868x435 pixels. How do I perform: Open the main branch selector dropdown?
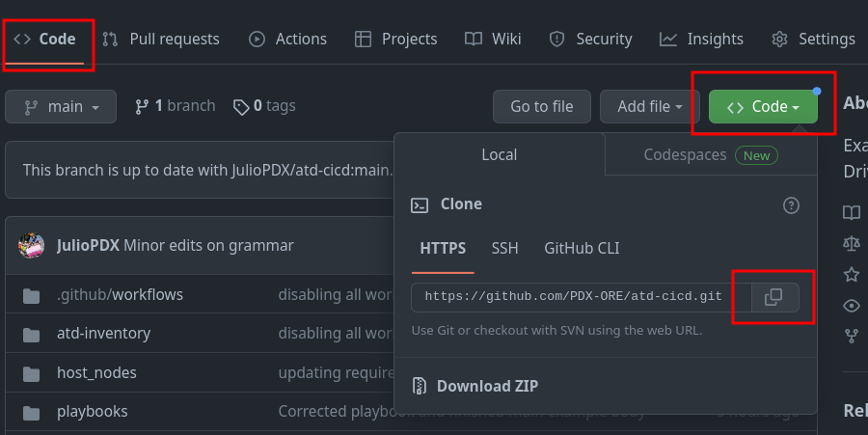pyautogui.click(x=61, y=107)
